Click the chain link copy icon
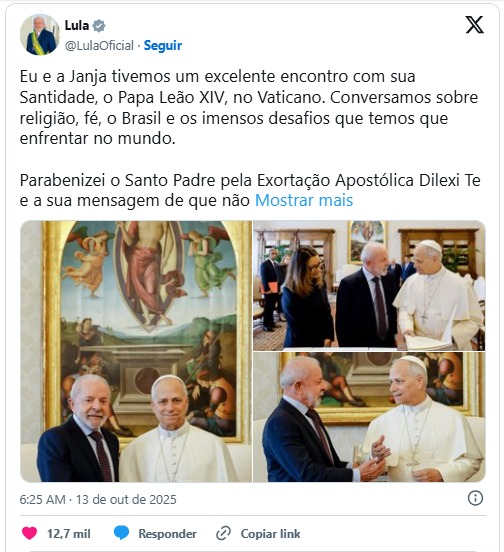504x552 pixels. 223,533
